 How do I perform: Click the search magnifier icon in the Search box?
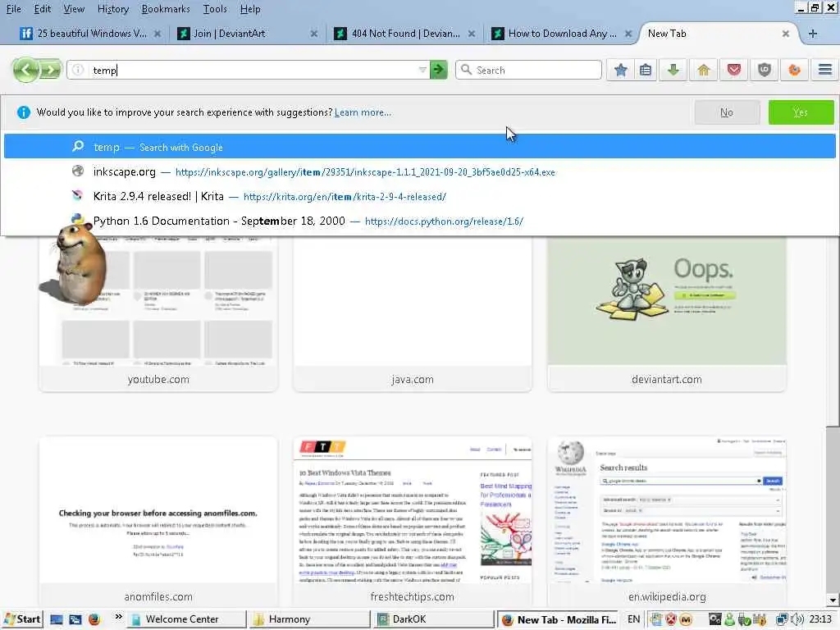[466, 71]
